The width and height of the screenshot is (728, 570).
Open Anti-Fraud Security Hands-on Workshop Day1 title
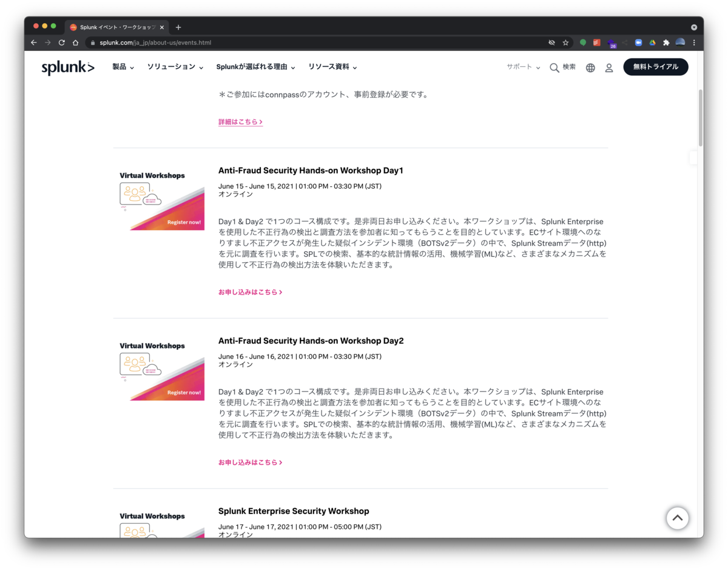(311, 171)
